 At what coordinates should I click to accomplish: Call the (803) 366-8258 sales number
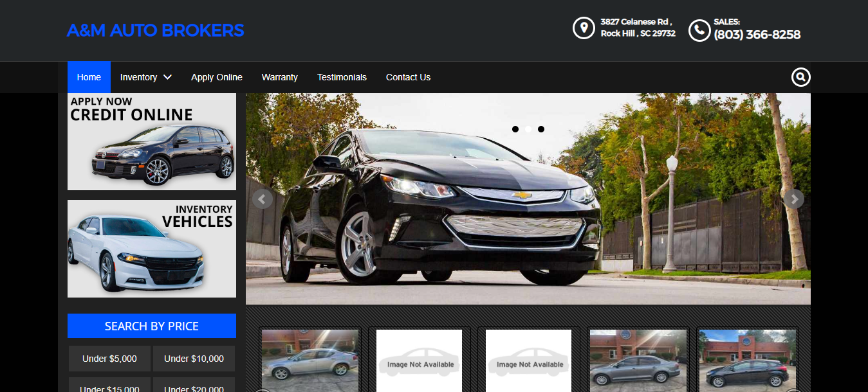pyautogui.click(x=757, y=35)
